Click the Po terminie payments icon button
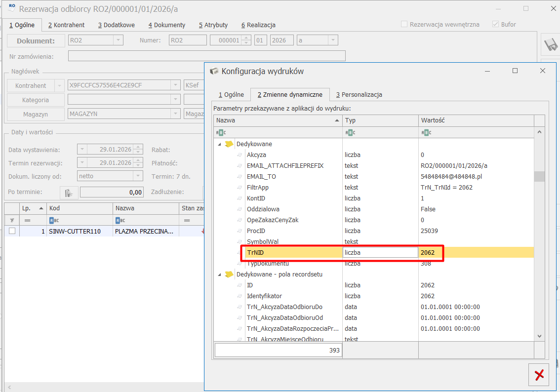560x392 pixels. (x=69, y=193)
